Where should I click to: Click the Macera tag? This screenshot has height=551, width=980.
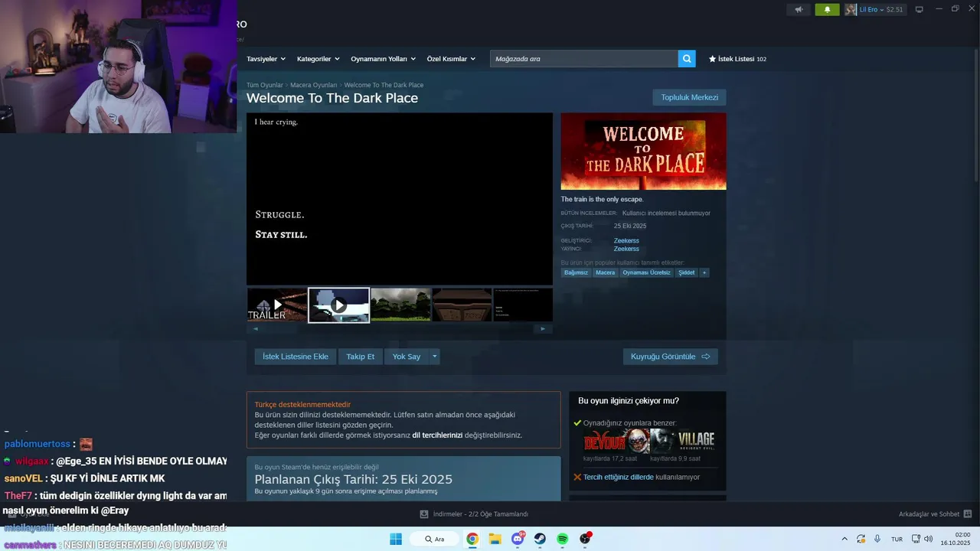605,272
